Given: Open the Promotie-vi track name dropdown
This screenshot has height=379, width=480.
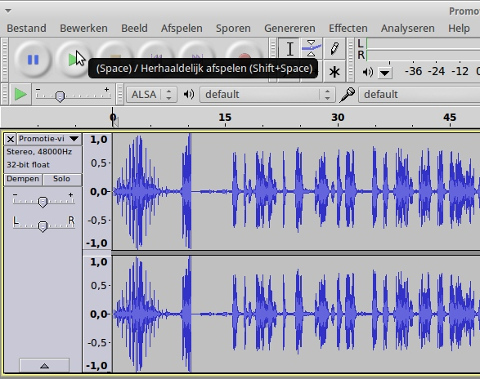Looking at the screenshot, I should coord(49,139).
